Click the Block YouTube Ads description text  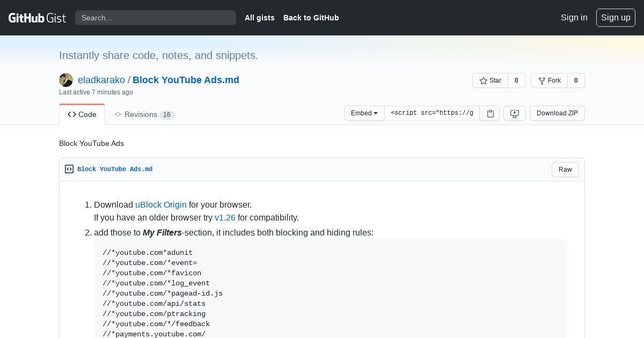91,143
